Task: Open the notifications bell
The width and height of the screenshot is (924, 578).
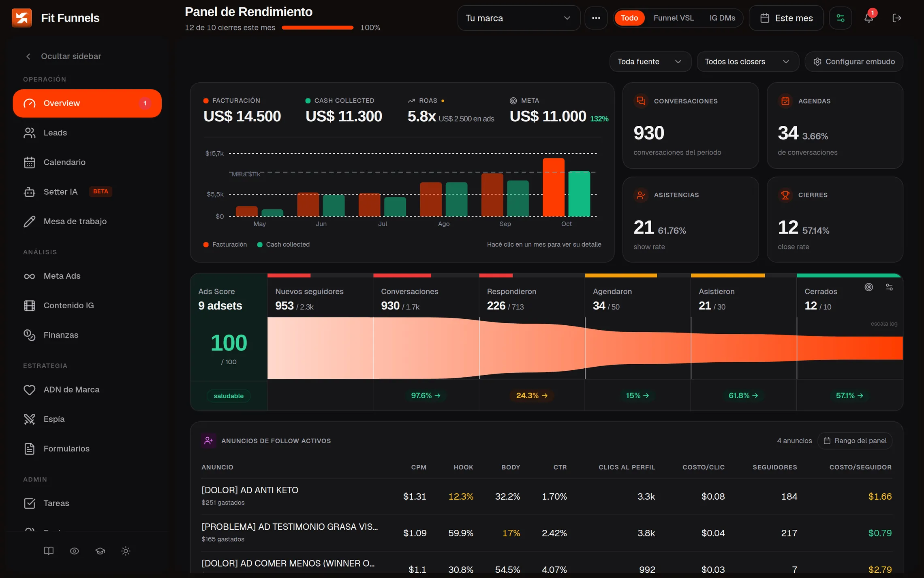Action: [868, 18]
